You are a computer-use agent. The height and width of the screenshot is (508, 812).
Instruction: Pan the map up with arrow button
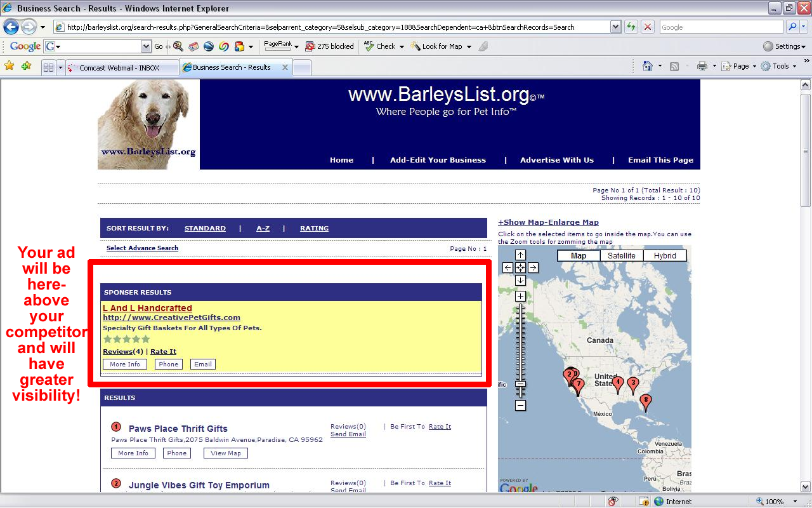[x=520, y=255]
